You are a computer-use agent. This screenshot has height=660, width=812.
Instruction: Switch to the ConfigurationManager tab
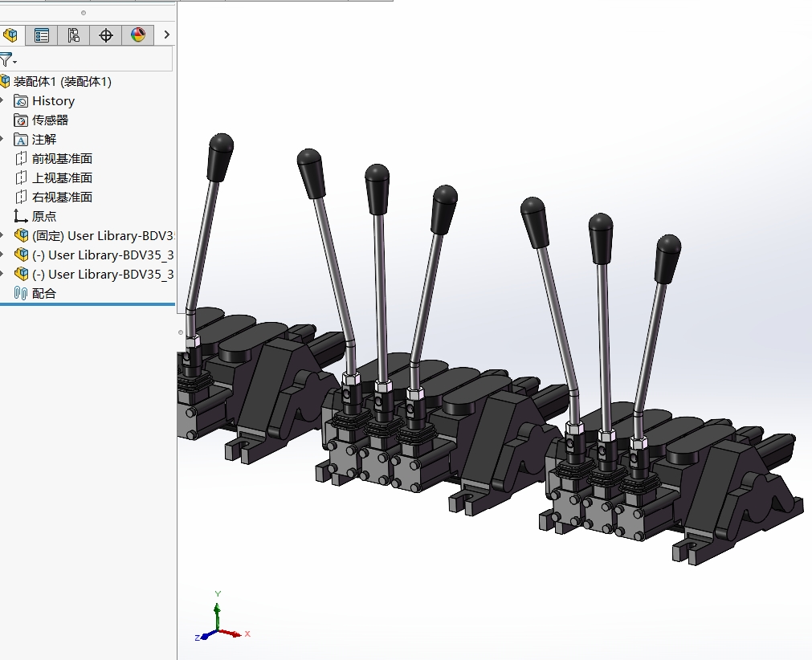tap(74, 35)
